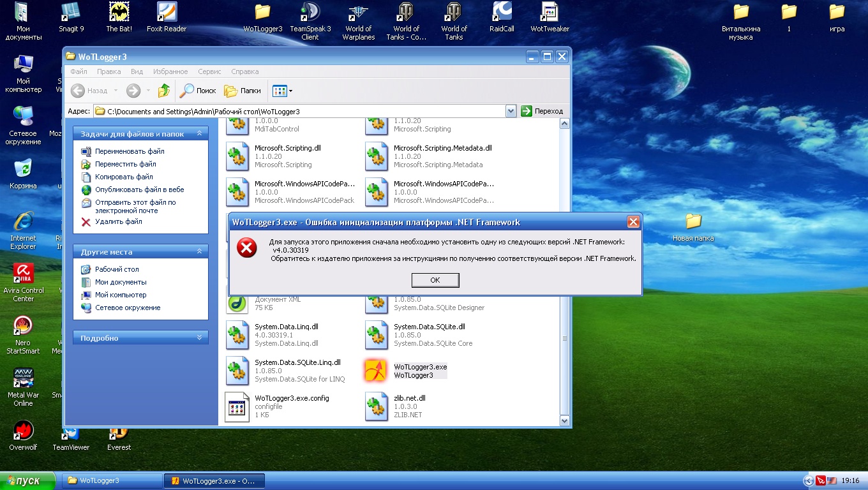The width and height of the screenshot is (868, 490).
Task: Click Переименовать файл link
Action: pyautogui.click(x=130, y=151)
